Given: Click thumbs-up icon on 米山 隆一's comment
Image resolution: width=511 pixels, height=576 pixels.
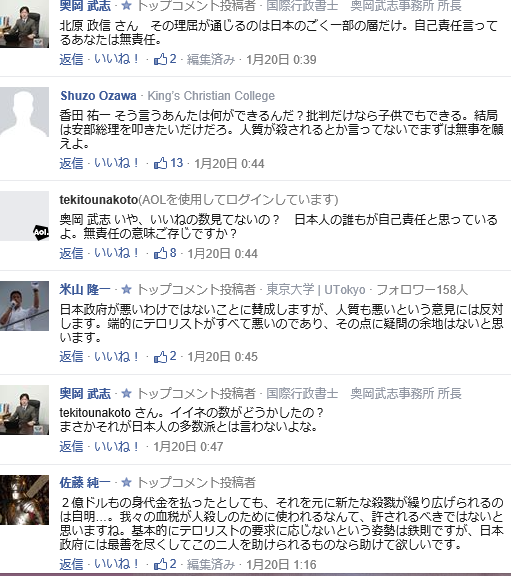Looking at the screenshot, I should (x=161, y=356).
